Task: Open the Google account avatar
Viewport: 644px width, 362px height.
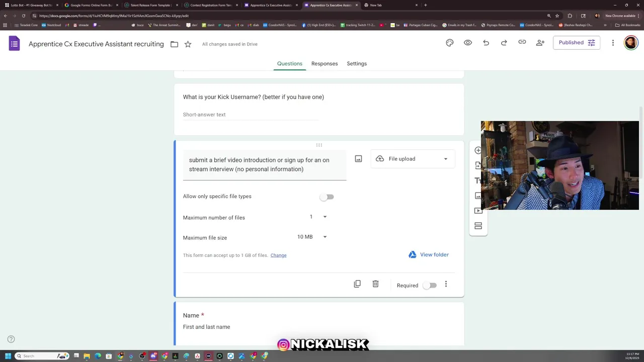Action: tap(631, 43)
